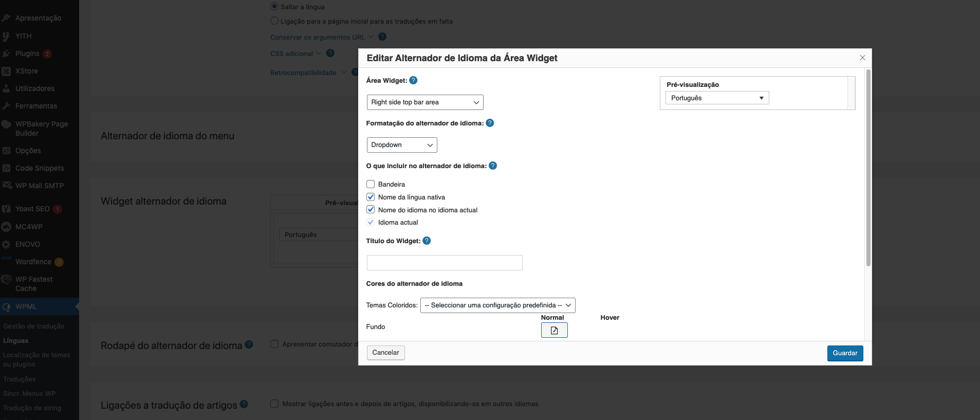Click the Guardar button
The width and height of the screenshot is (980, 420).
coord(845,353)
